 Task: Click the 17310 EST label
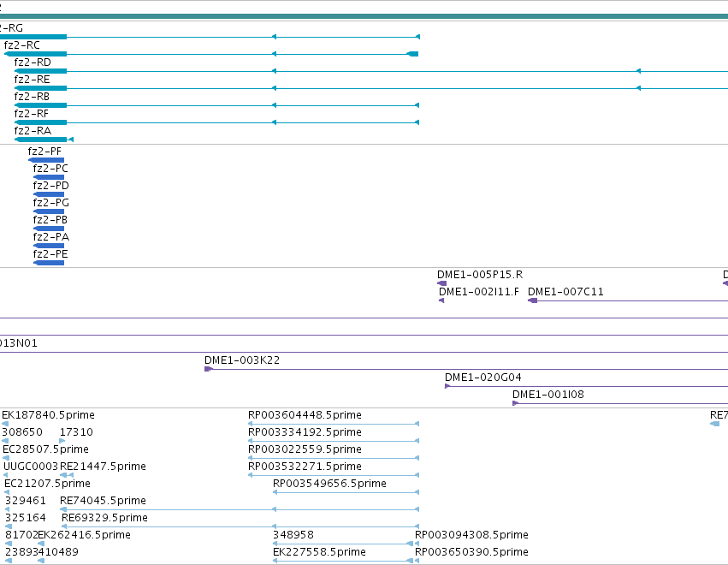click(77, 432)
